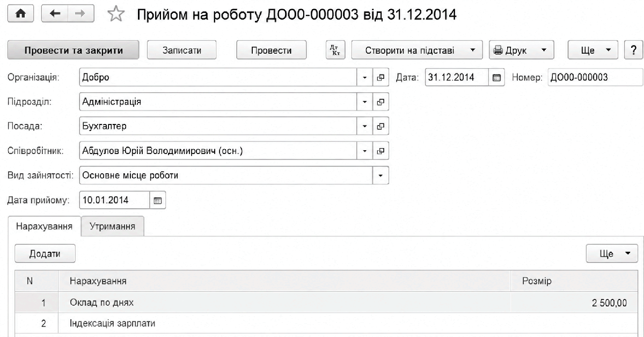Open Підрозділ Адміністрація record via open icon
The height and width of the screenshot is (337, 644).
381,101
